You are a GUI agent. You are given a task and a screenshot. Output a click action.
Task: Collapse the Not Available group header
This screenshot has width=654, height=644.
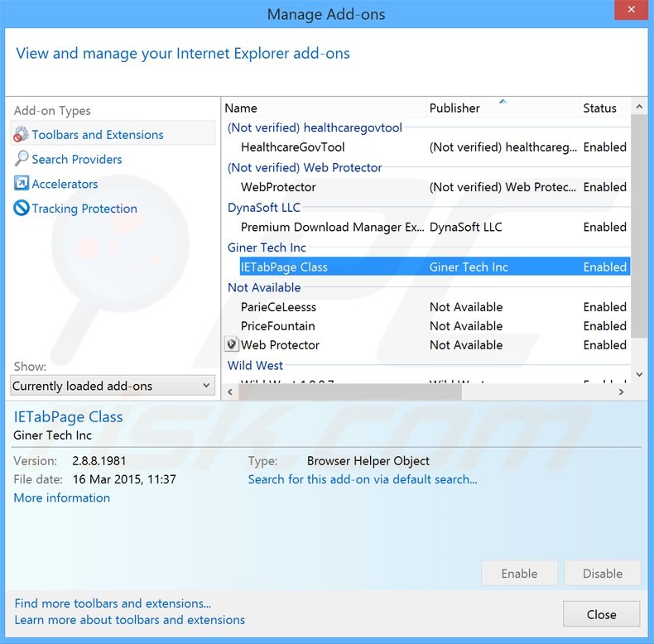click(x=264, y=287)
